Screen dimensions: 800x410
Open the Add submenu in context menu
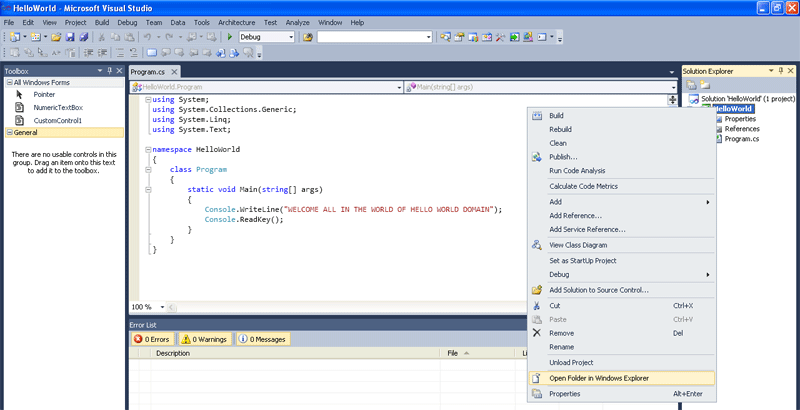[621, 202]
